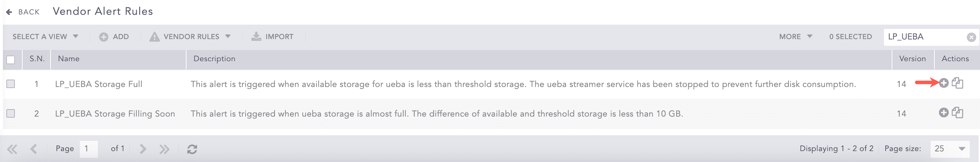
Task: Open the More menu
Action: coord(795,36)
